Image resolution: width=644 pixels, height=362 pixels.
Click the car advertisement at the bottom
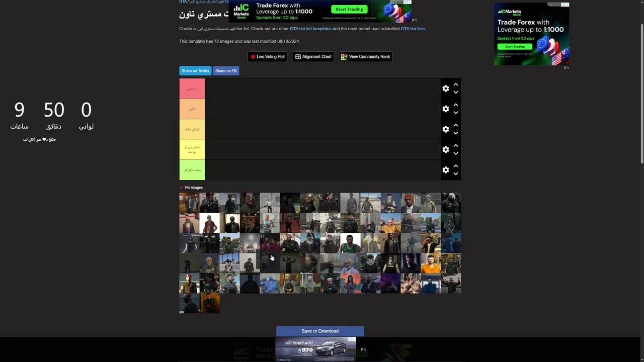(x=315, y=349)
